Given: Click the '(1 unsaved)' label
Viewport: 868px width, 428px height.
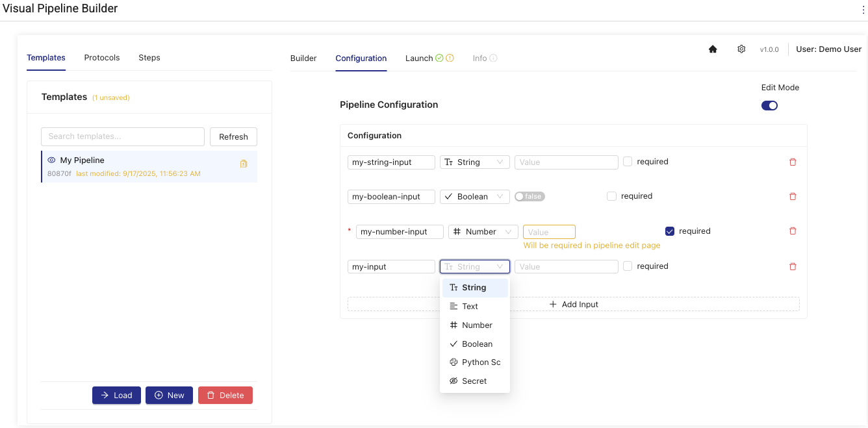Looking at the screenshot, I should 111,98.
